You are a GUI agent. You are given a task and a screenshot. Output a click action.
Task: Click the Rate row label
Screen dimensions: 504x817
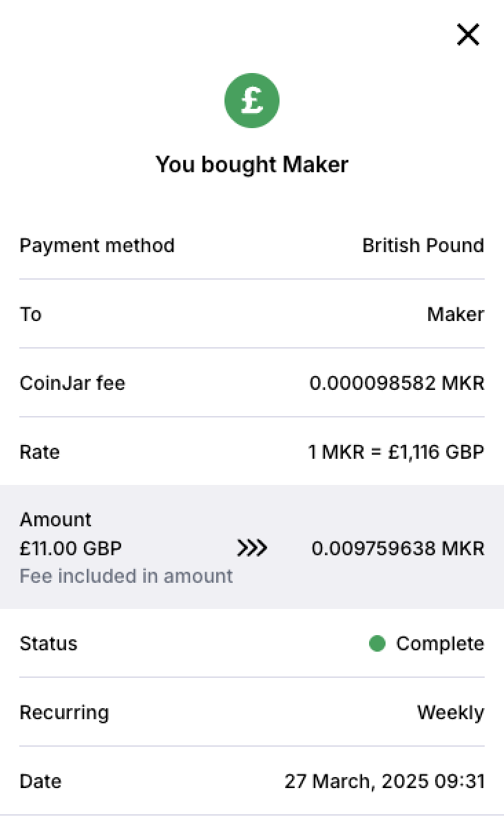point(39,452)
